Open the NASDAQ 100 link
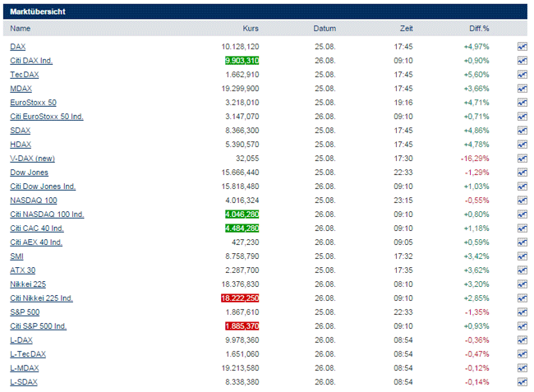 pyautogui.click(x=34, y=201)
